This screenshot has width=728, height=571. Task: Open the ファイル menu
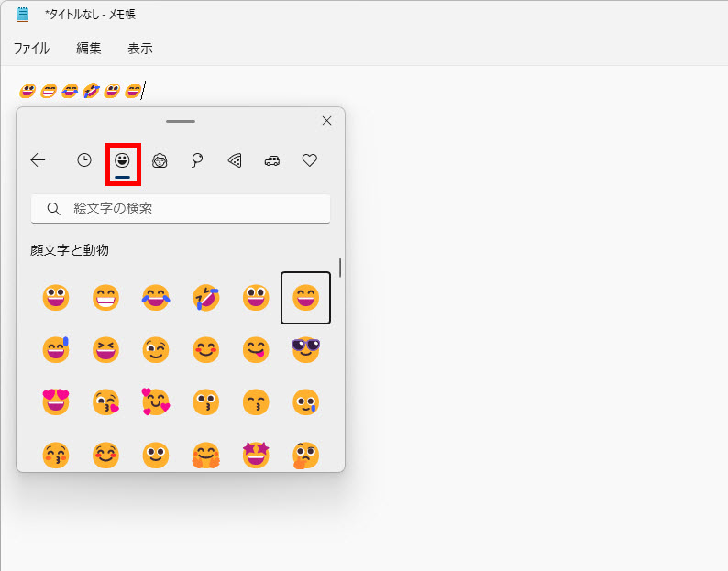[31, 49]
